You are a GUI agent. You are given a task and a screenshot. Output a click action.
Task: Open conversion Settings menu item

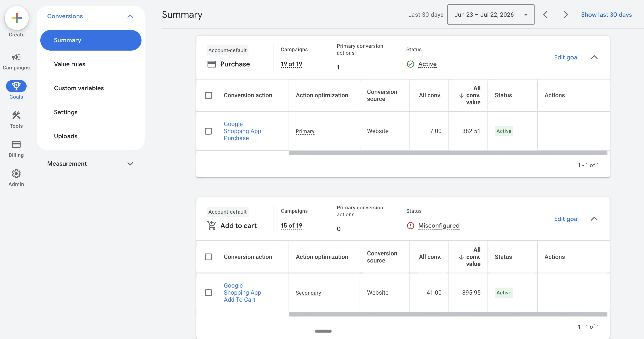coord(66,112)
